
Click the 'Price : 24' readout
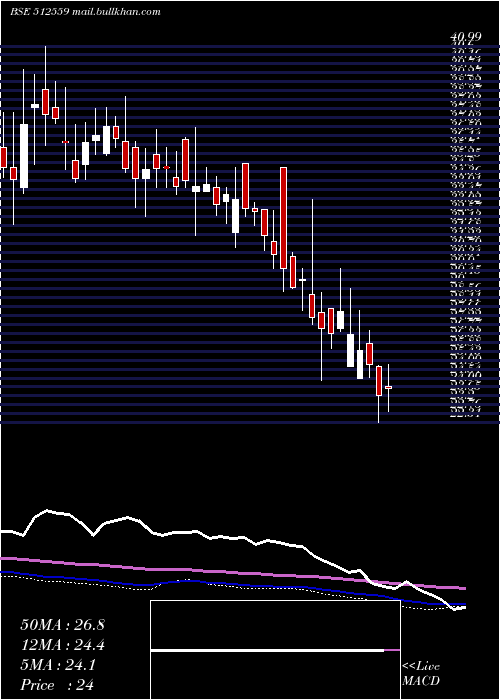[x=57, y=685]
